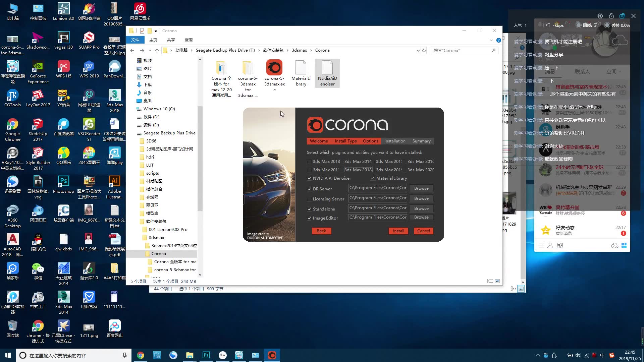
Task: Open the hdri folder in tree
Action: tap(150, 157)
